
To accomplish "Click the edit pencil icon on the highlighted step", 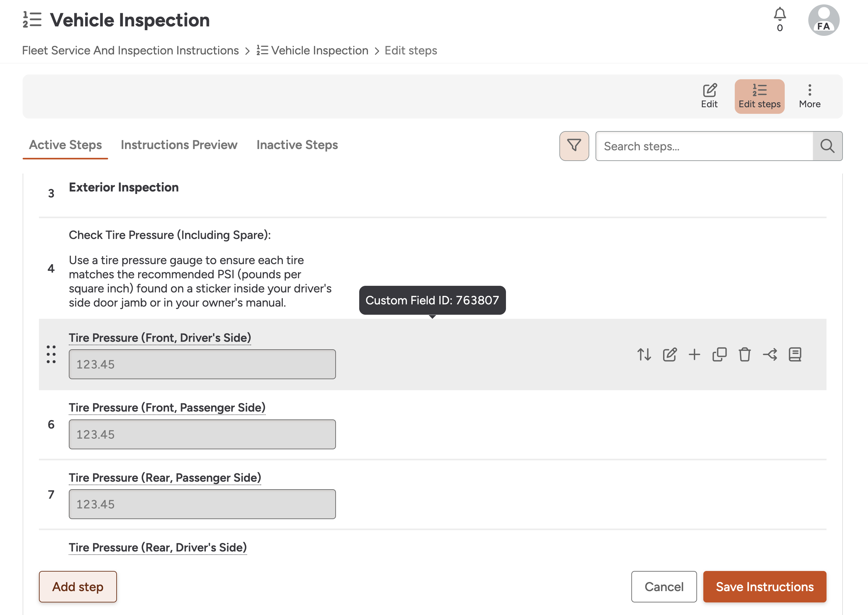I will coord(669,354).
